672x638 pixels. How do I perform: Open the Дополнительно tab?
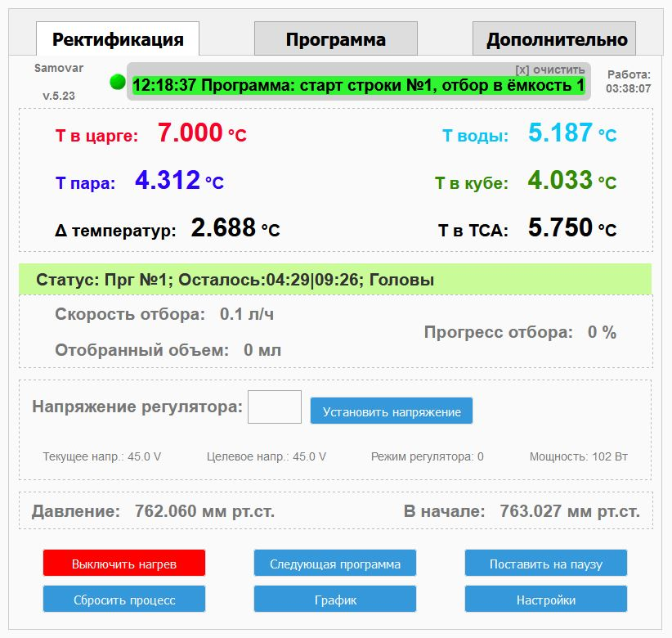(553, 39)
